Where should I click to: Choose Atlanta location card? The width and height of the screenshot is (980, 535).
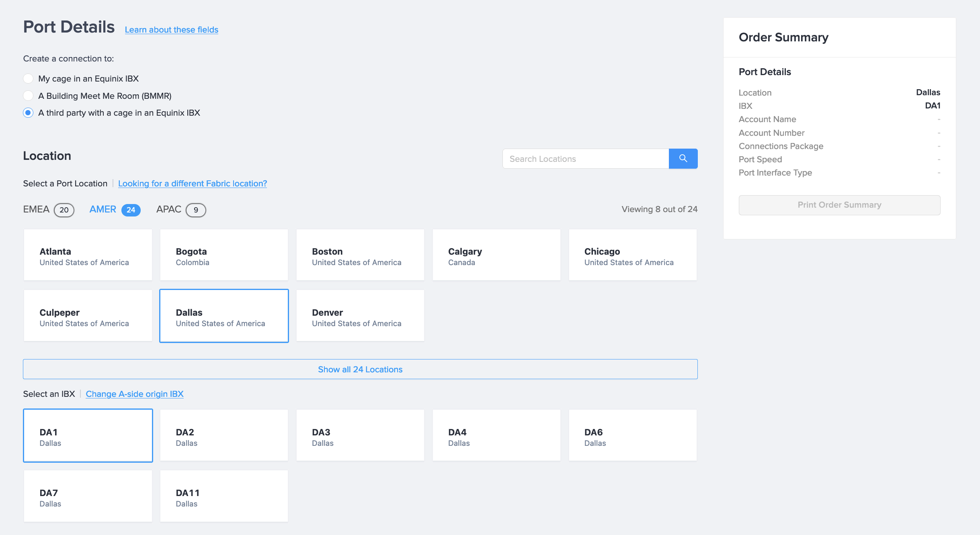[x=88, y=255]
